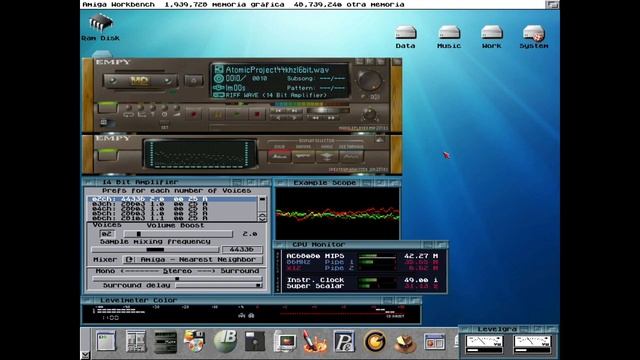Screen dimensions: 640x360
Task: Click the Sample mixing frequency slider
Action: click(155, 249)
